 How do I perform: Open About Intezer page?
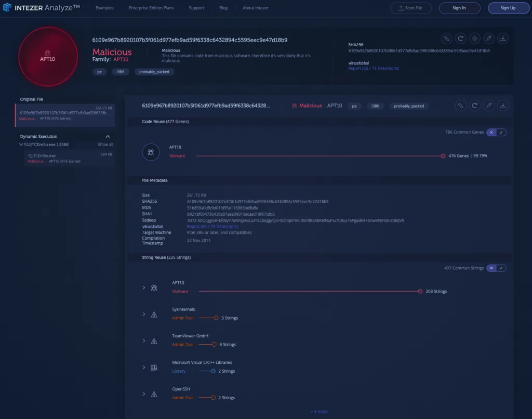256,8
